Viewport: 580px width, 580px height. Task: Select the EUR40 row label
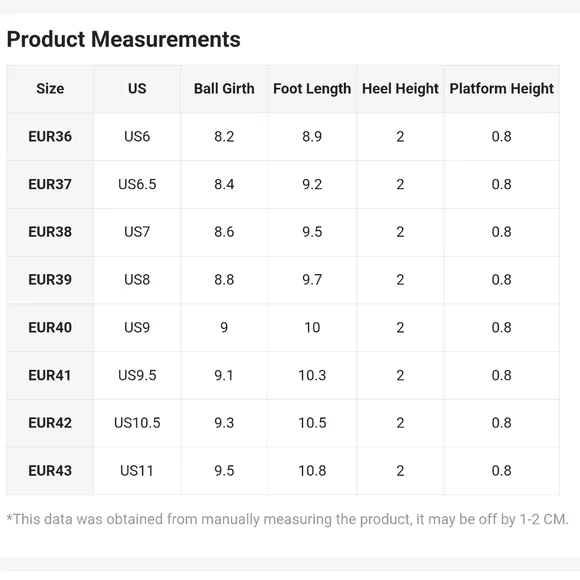point(50,327)
